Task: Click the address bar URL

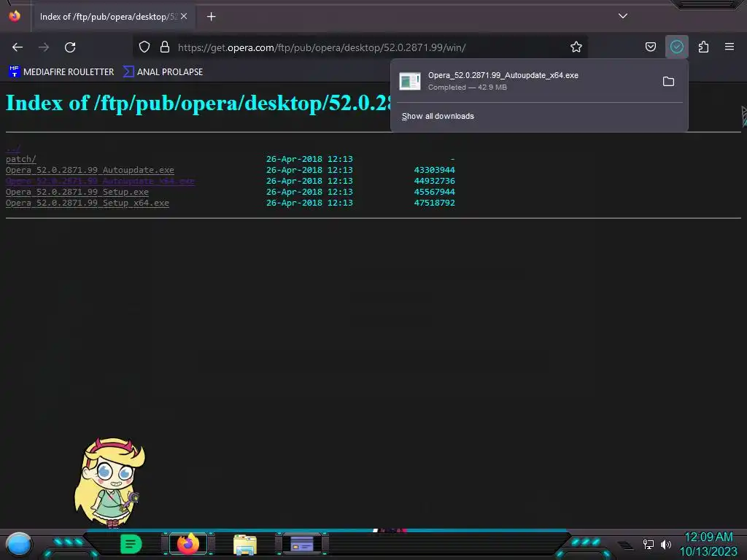Action: tap(322, 47)
